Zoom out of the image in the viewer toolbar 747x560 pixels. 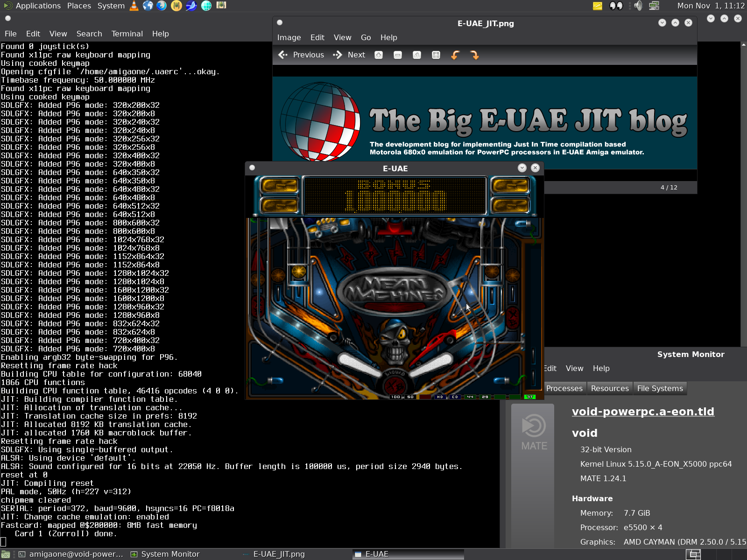click(398, 55)
